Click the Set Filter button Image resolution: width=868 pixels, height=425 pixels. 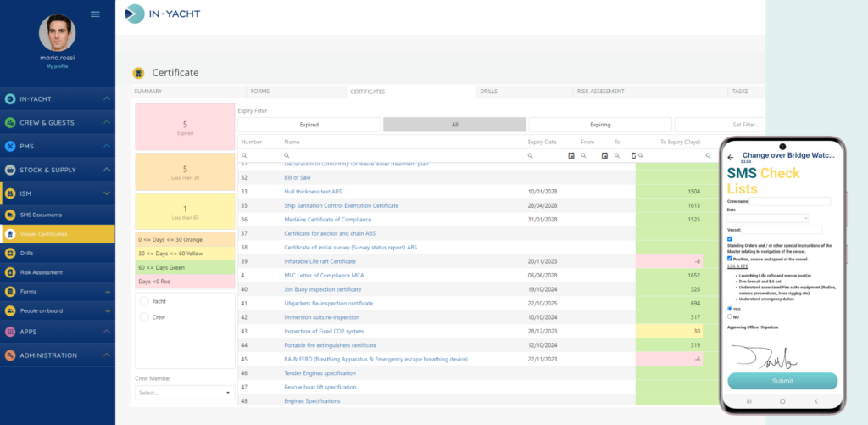(720, 125)
